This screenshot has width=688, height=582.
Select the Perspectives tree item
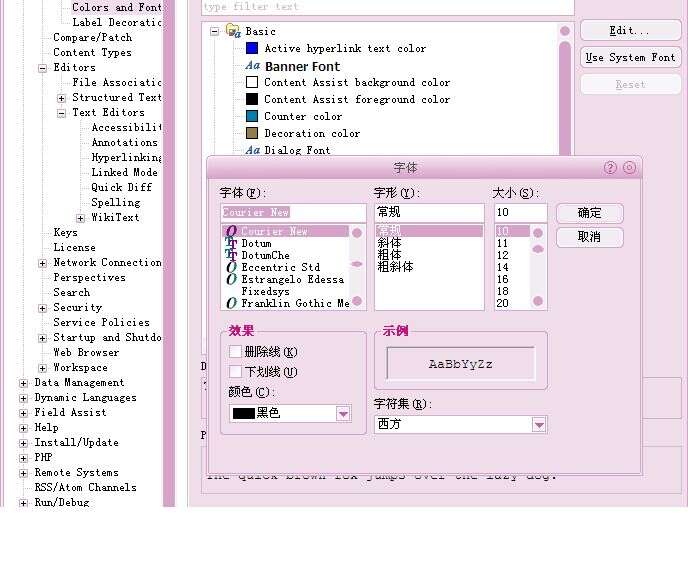(90, 277)
